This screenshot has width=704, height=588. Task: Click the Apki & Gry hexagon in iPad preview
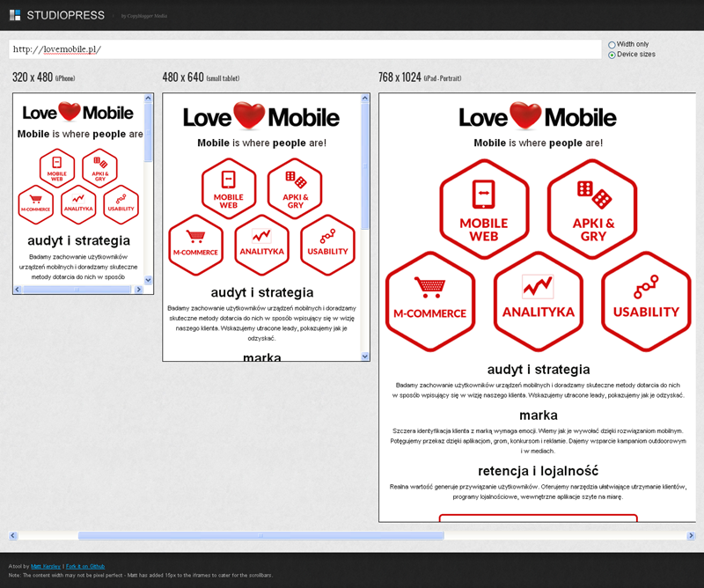pyautogui.click(x=592, y=209)
